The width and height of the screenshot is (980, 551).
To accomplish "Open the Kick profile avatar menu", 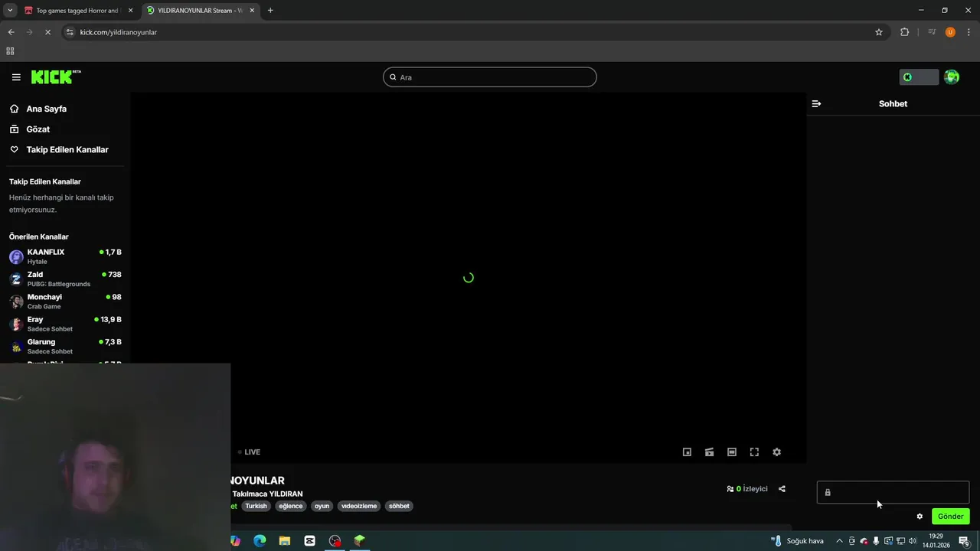I will pyautogui.click(x=952, y=77).
